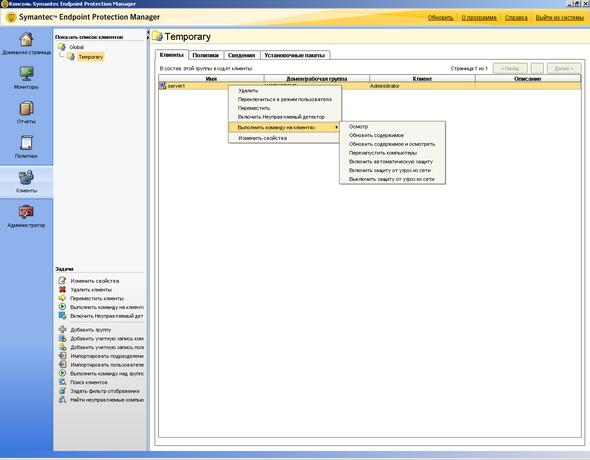
Task: Sort by the Имя column header
Action: pyautogui.click(x=211, y=79)
